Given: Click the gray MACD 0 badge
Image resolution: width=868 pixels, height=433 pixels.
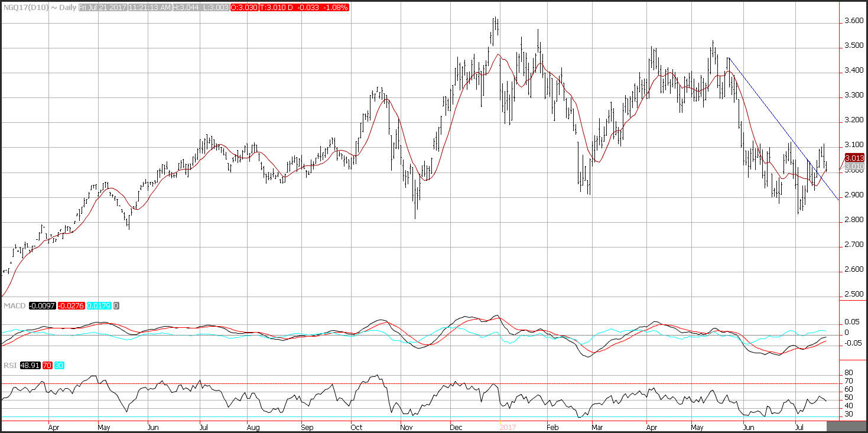Looking at the screenshot, I should 116,305.
